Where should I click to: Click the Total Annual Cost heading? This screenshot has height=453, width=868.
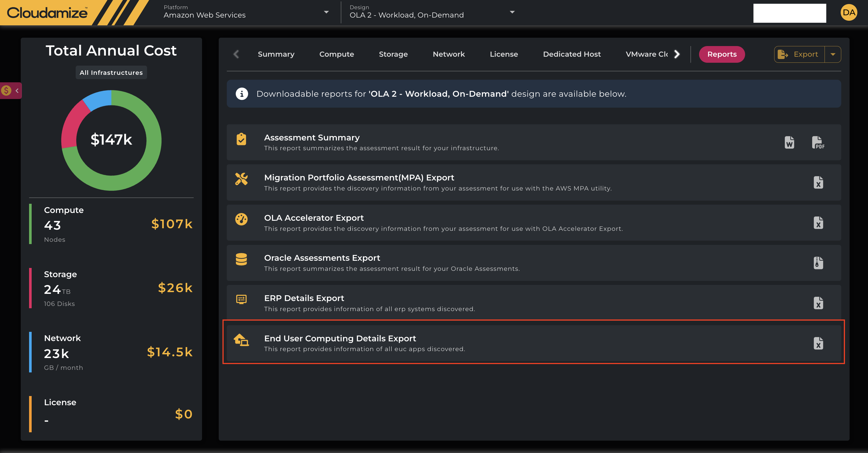pos(111,51)
